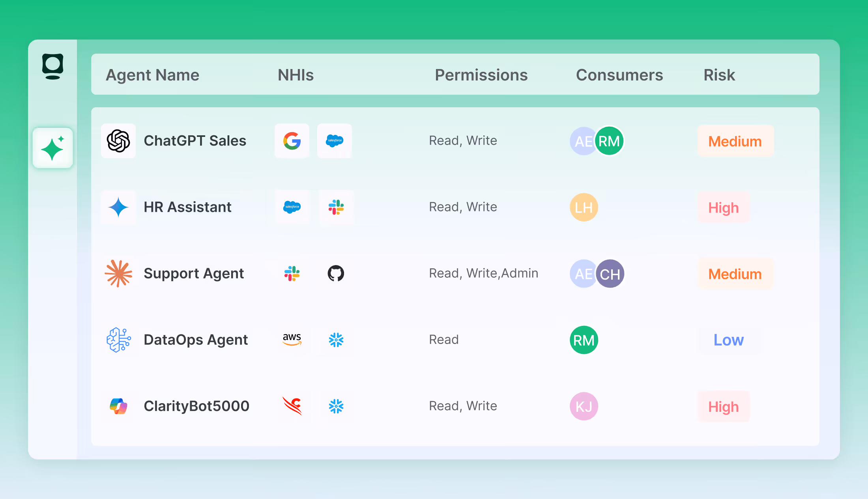
Task: Select the Snowflake icon beside DataOps Agent
Action: pyautogui.click(x=336, y=340)
